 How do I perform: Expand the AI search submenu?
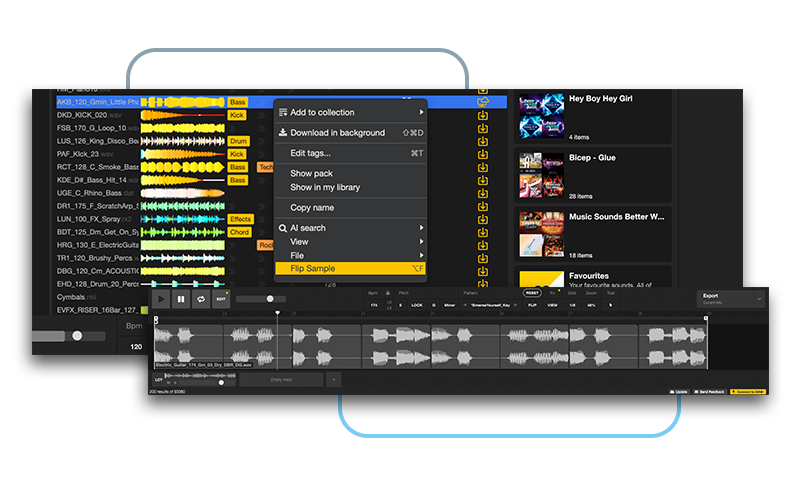pyautogui.click(x=350, y=228)
